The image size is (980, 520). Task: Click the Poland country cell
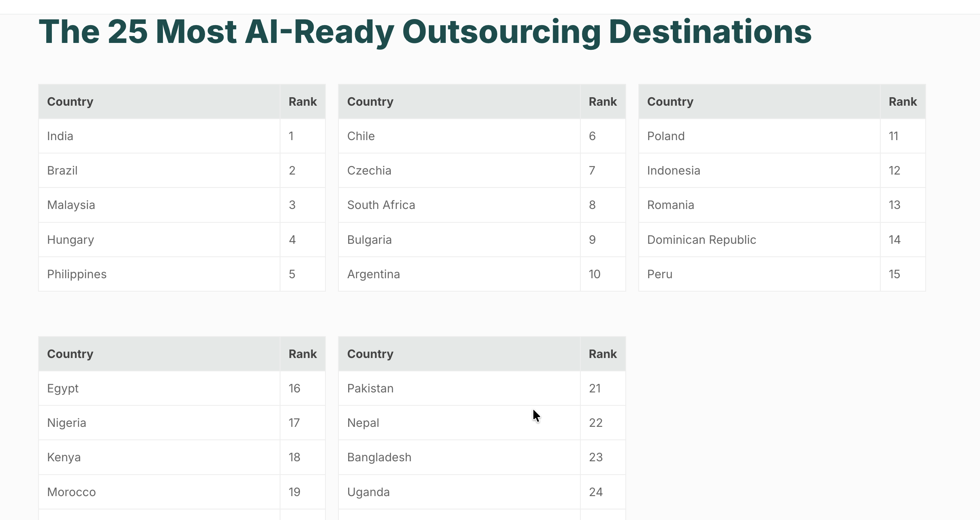coord(760,136)
